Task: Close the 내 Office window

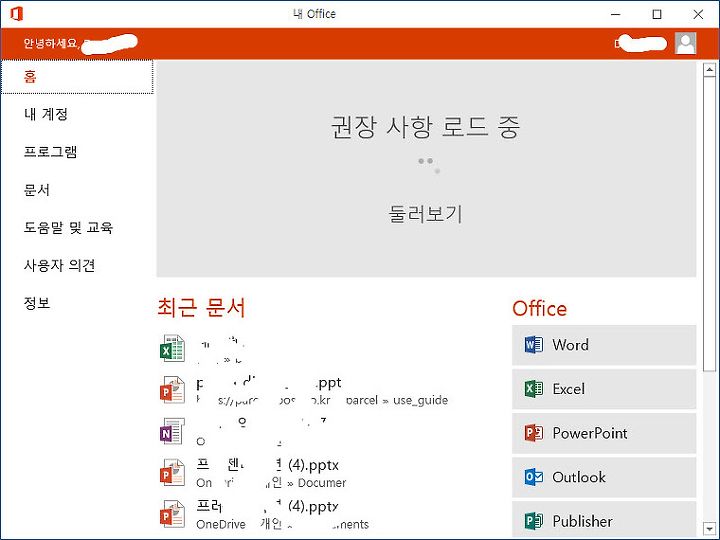Action: (698, 14)
